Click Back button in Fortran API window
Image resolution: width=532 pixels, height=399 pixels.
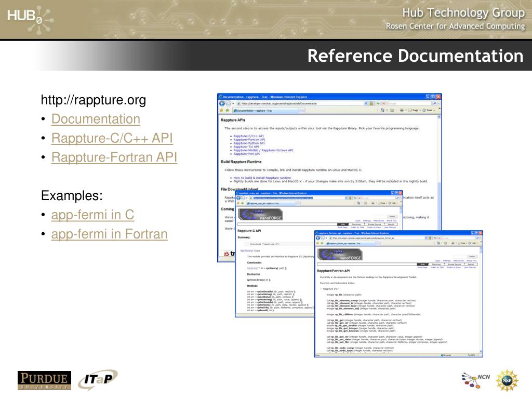click(318, 238)
